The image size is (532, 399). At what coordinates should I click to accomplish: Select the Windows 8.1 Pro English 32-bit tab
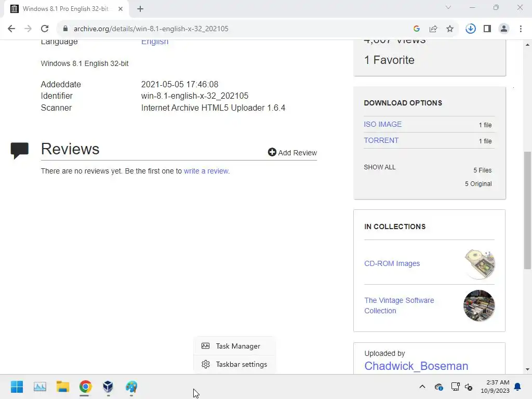click(x=66, y=9)
